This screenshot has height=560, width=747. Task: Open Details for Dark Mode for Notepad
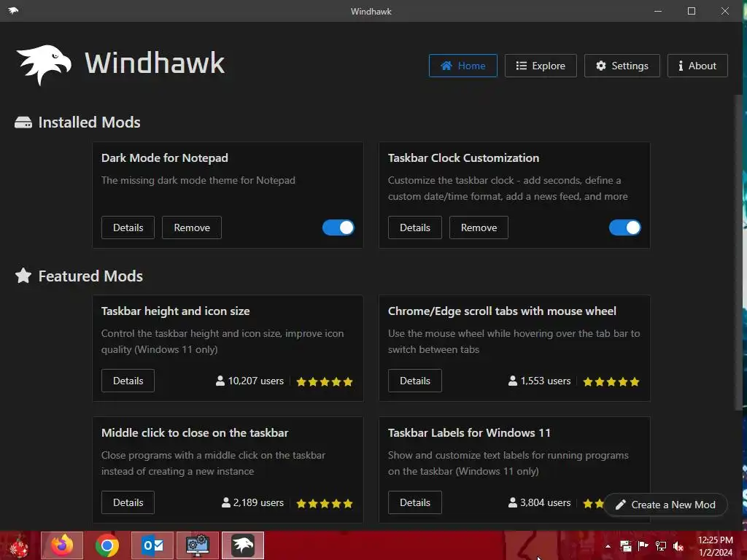pos(128,227)
